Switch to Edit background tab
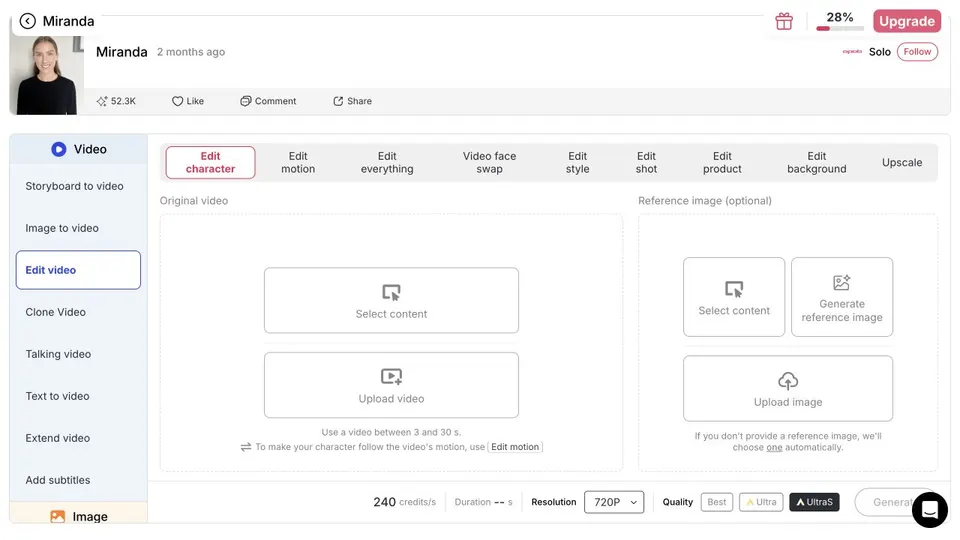The image size is (960, 540). click(817, 162)
